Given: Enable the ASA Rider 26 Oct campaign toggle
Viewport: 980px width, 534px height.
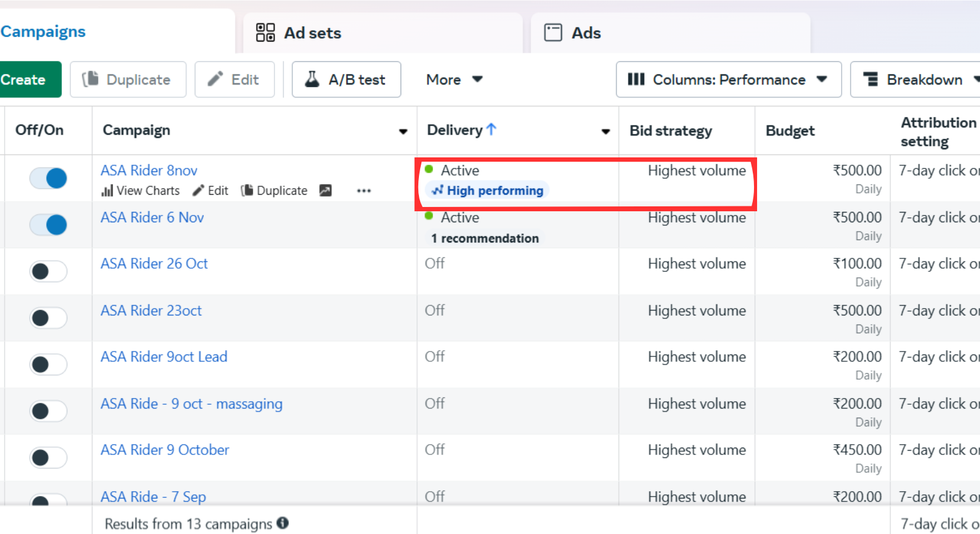Looking at the screenshot, I should (48, 271).
